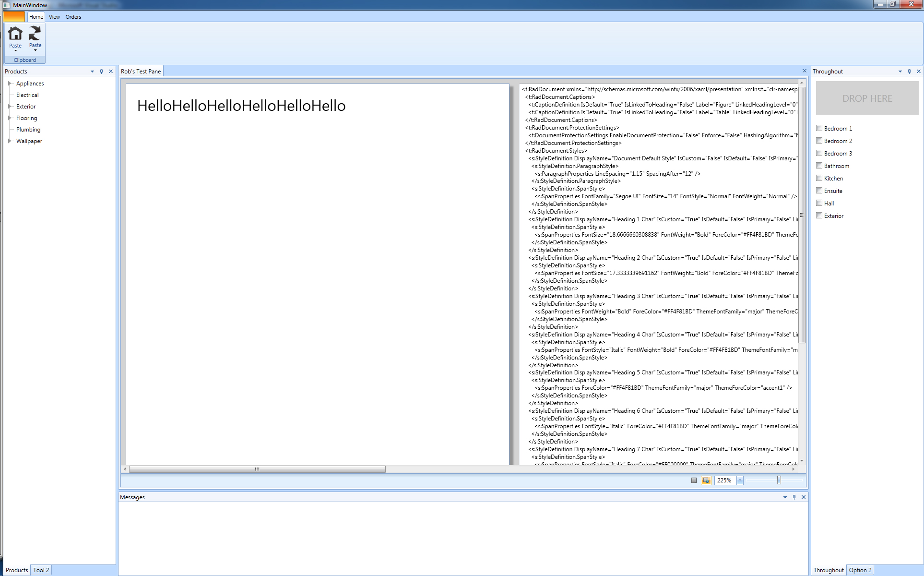Image resolution: width=924 pixels, height=576 pixels.
Task: Open the Orders ribbon tab
Action: (73, 17)
